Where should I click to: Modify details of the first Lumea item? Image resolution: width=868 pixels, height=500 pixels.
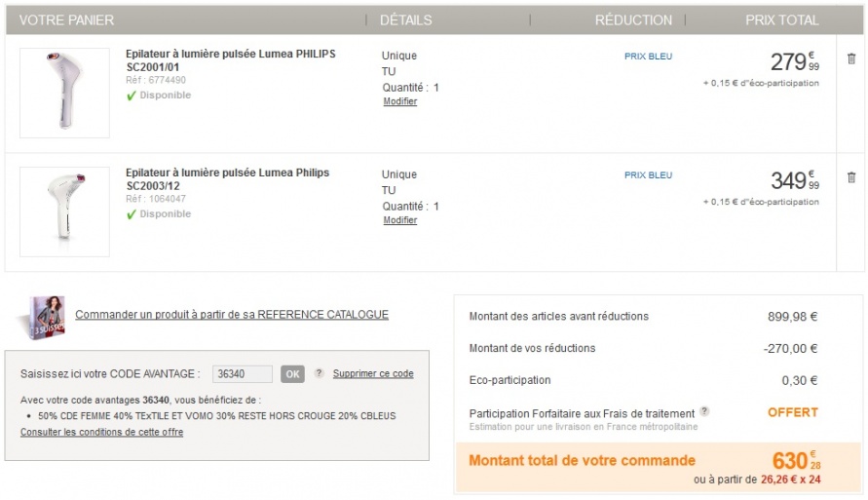point(399,101)
